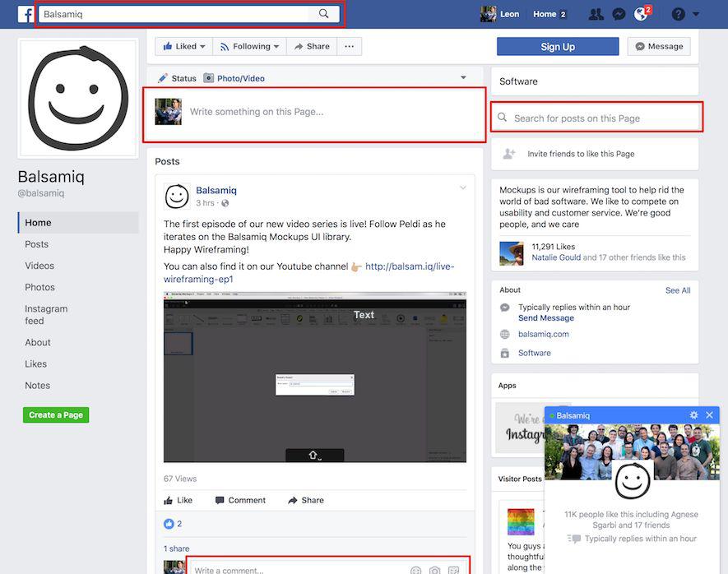Open notifications globe icon
The width and height of the screenshot is (728, 574).
point(641,14)
